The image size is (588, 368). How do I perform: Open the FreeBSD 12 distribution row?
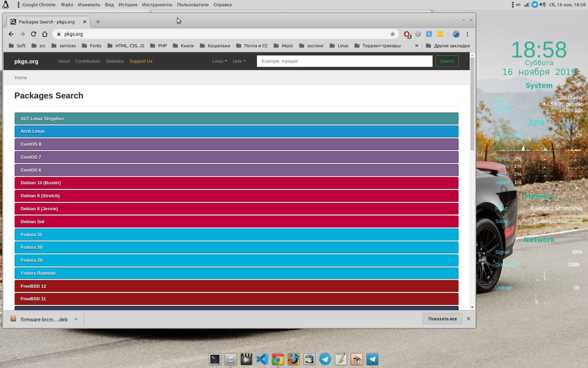pos(237,286)
